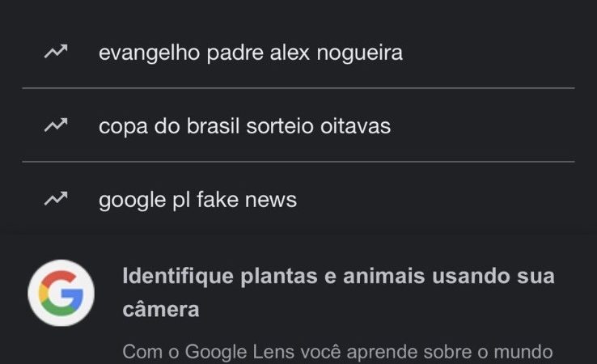Click the word Identifique in card title
This screenshot has height=364, width=597.
click(178, 277)
